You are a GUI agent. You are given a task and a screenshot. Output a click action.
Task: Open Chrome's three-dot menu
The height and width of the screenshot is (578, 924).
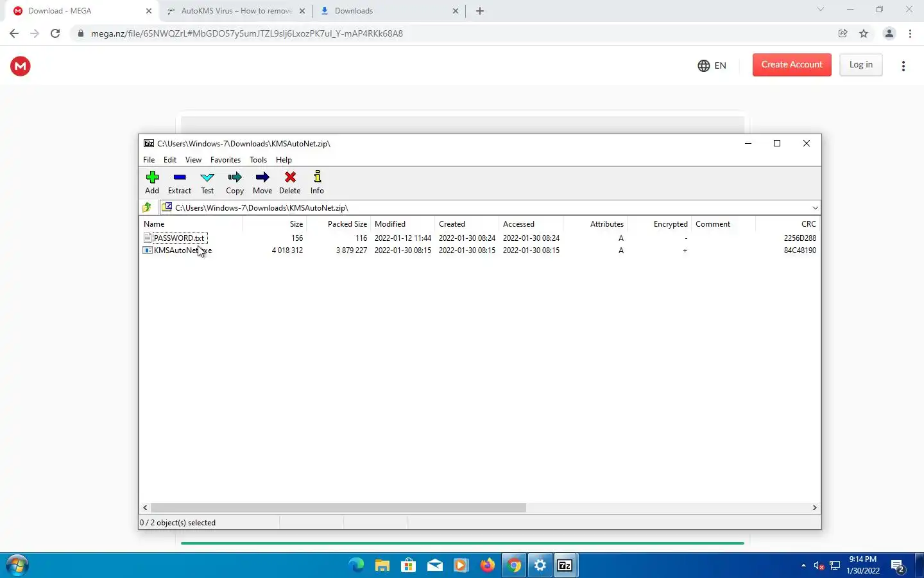(910, 33)
